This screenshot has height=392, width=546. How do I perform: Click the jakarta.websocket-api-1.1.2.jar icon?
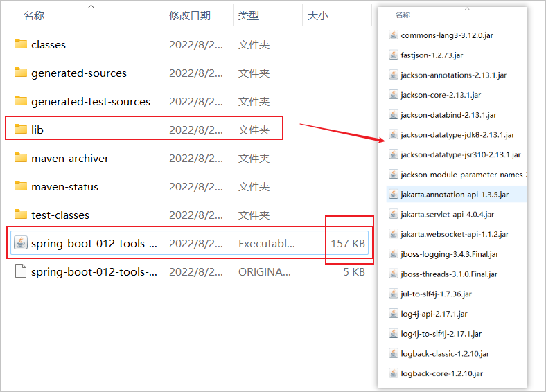(393, 233)
